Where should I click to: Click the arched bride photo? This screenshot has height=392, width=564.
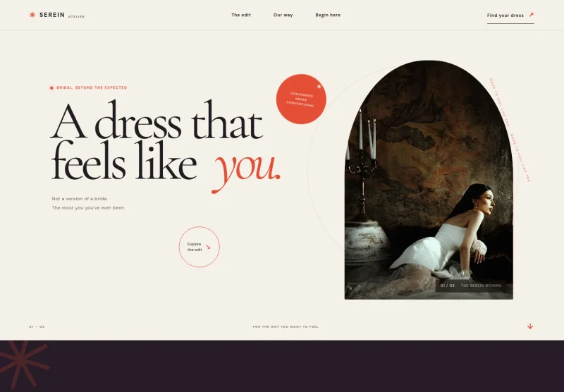tap(429, 180)
